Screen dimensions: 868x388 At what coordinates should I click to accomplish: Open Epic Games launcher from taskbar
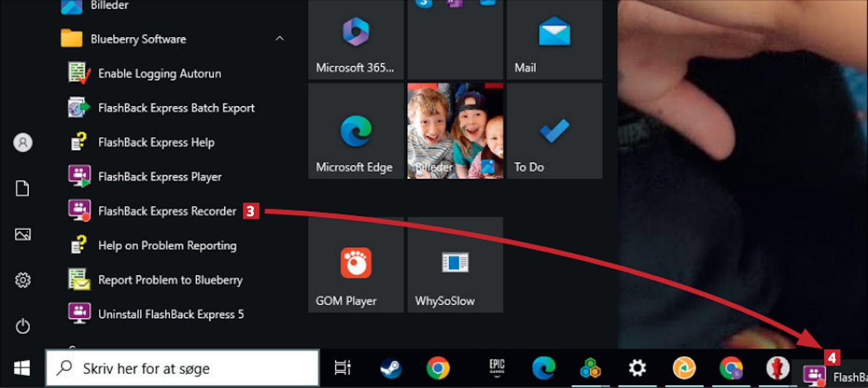pos(496,368)
